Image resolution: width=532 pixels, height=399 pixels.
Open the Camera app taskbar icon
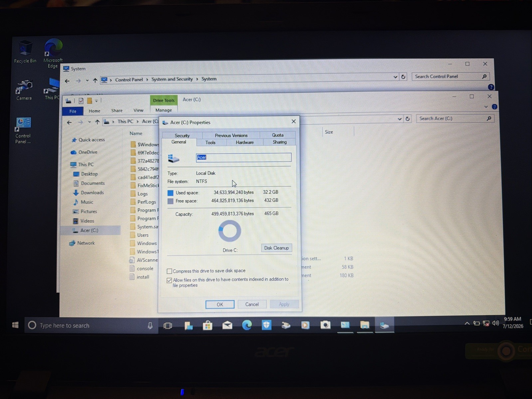[x=325, y=325]
